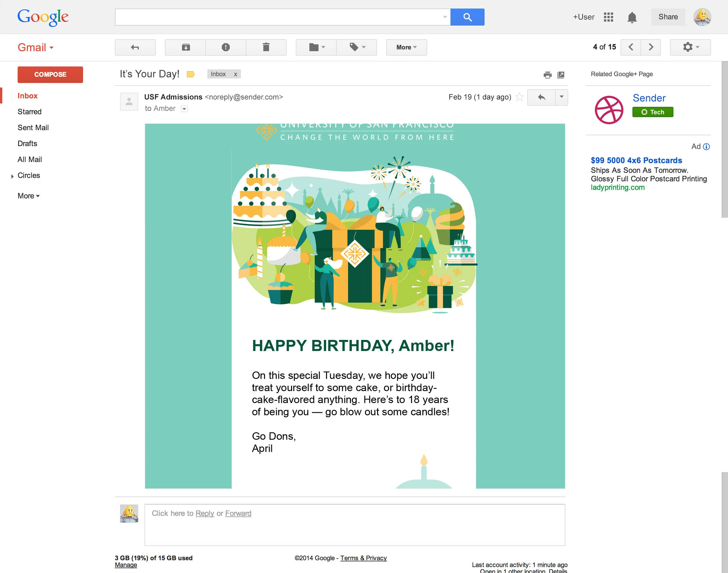Reply using the arrow button by the date
This screenshot has width=728, height=573.
[x=541, y=97]
